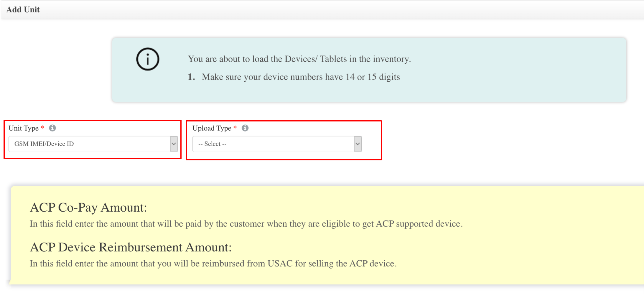The image size is (644, 306).
Task: Click the sentence about reimbursement from USAC
Action: [213, 263]
